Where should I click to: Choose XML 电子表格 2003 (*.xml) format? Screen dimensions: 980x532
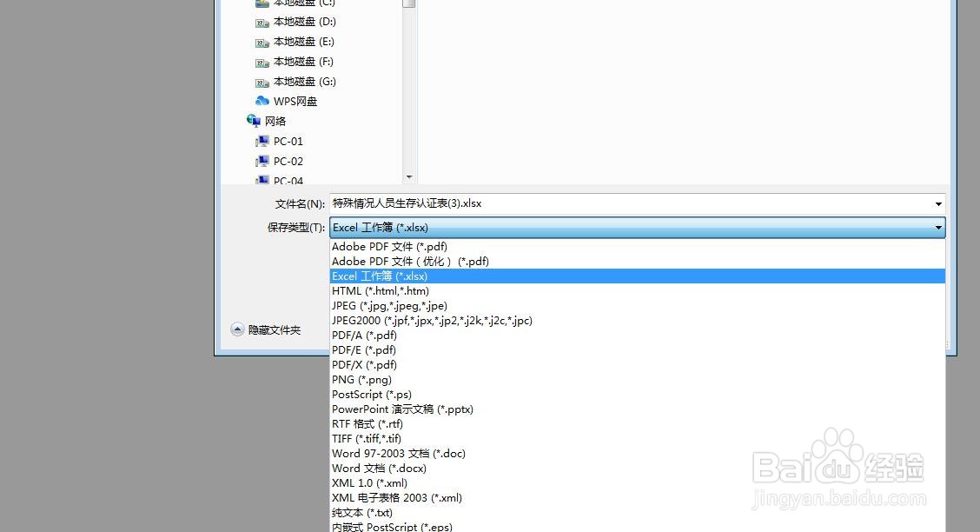pos(638,498)
